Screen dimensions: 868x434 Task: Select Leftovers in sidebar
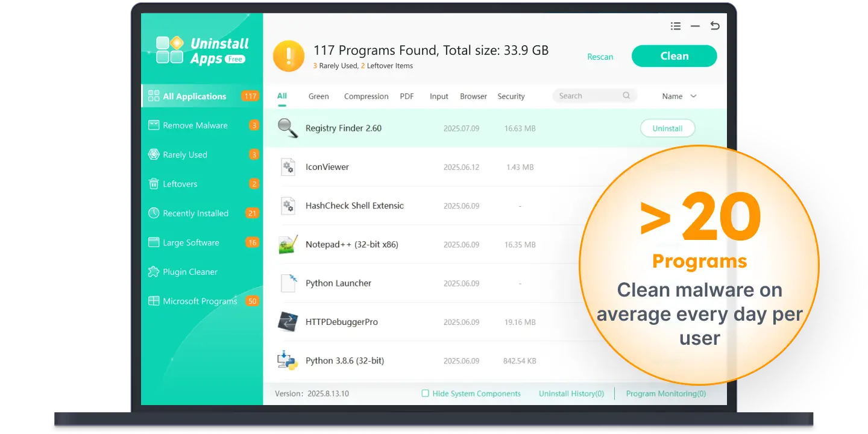click(202, 184)
